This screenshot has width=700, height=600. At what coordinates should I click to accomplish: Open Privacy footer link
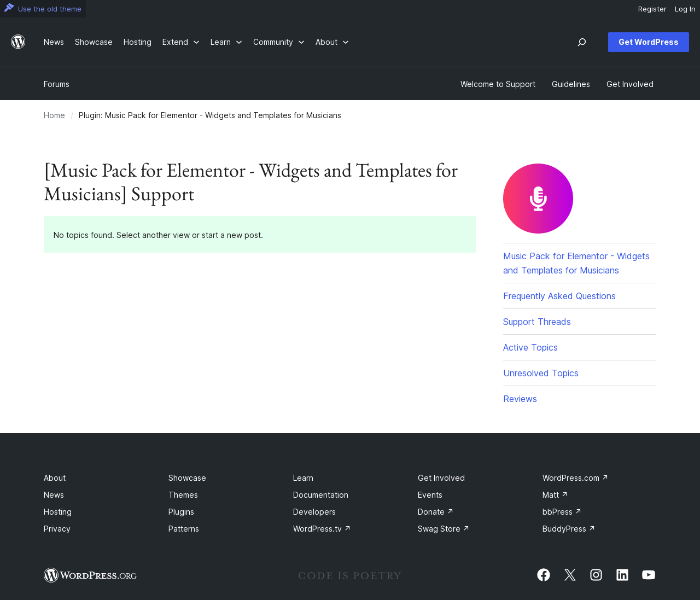pos(57,528)
